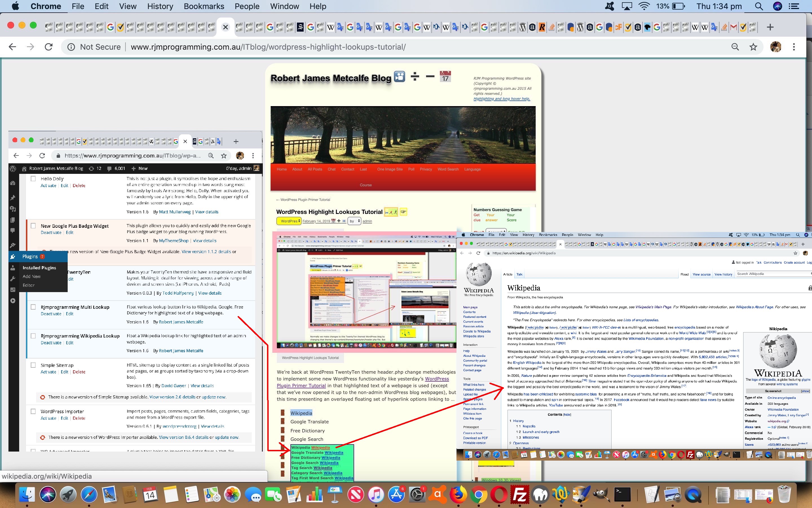Click 'All Posts' in blog navigation bar
This screenshot has width=812, height=508.
(x=315, y=169)
